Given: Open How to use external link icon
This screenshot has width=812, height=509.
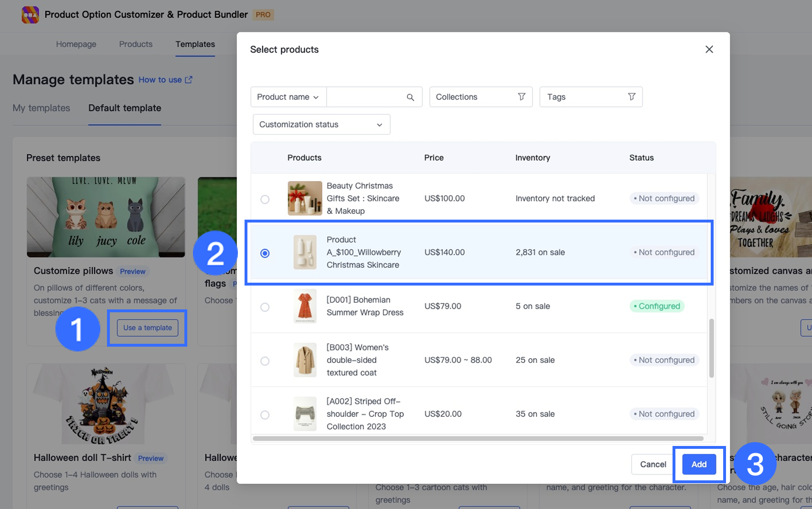Looking at the screenshot, I should click(x=189, y=80).
